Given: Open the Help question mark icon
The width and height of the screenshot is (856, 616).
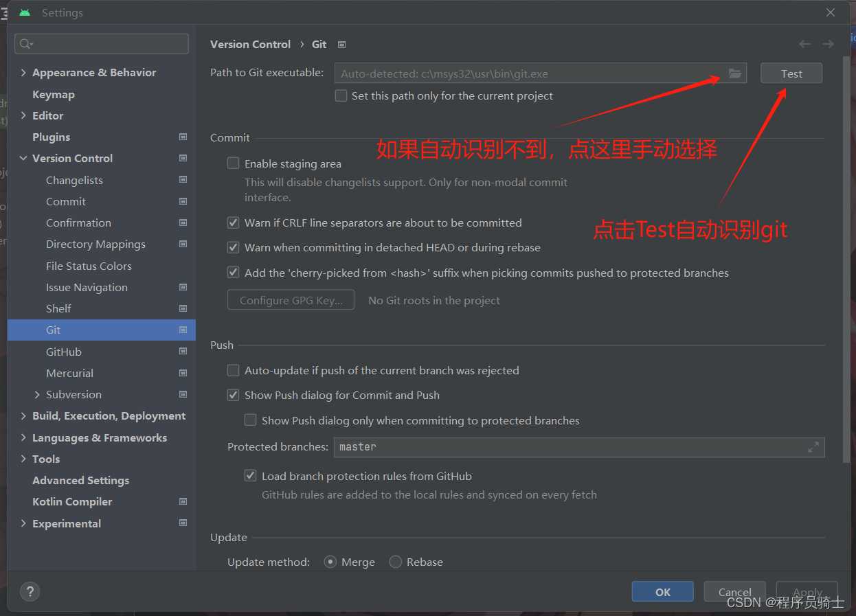Looking at the screenshot, I should (x=30, y=591).
